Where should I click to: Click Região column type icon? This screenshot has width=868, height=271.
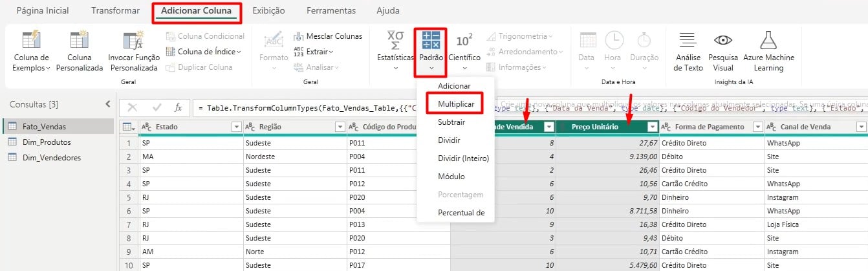click(250, 127)
